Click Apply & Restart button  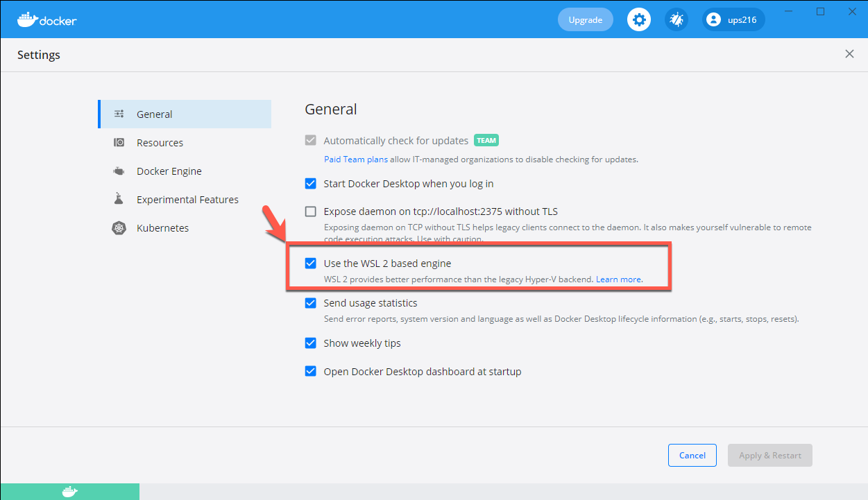tap(770, 456)
